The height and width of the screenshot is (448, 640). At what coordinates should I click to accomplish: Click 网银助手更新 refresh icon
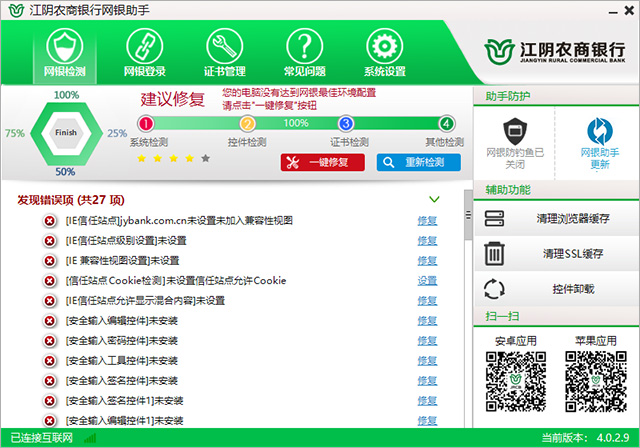pos(600,131)
